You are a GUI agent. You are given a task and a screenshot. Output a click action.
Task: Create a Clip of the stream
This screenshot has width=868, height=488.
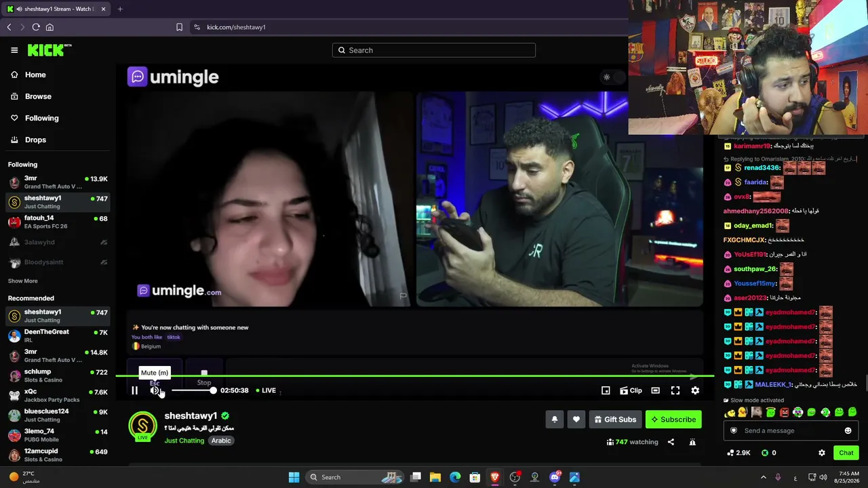(x=631, y=390)
